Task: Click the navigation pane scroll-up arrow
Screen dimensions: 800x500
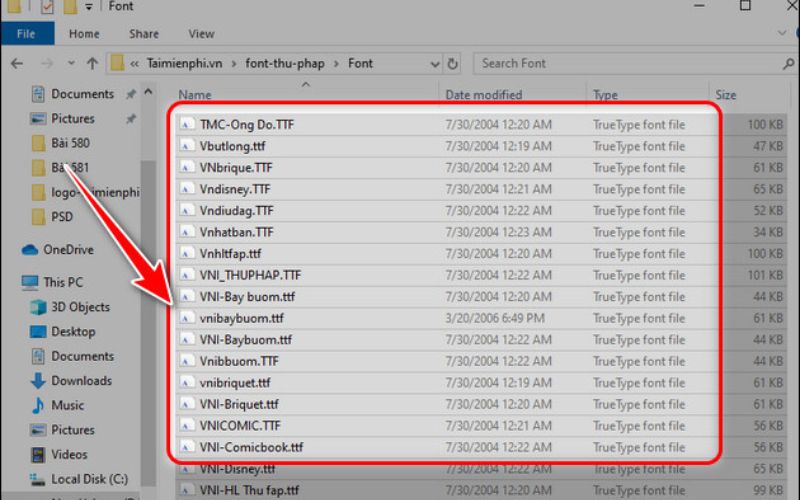Action: point(148,92)
